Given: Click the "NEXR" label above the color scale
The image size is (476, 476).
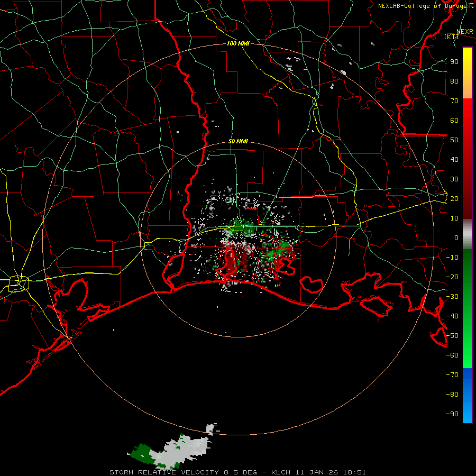Looking at the screenshot, I should click(464, 32).
